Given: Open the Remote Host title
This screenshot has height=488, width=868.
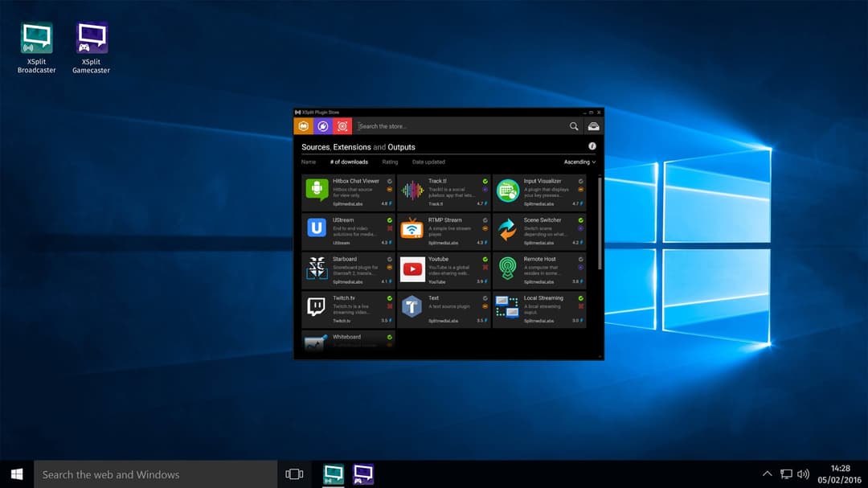Looking at the screenshot, I should [x=540, y=259].
